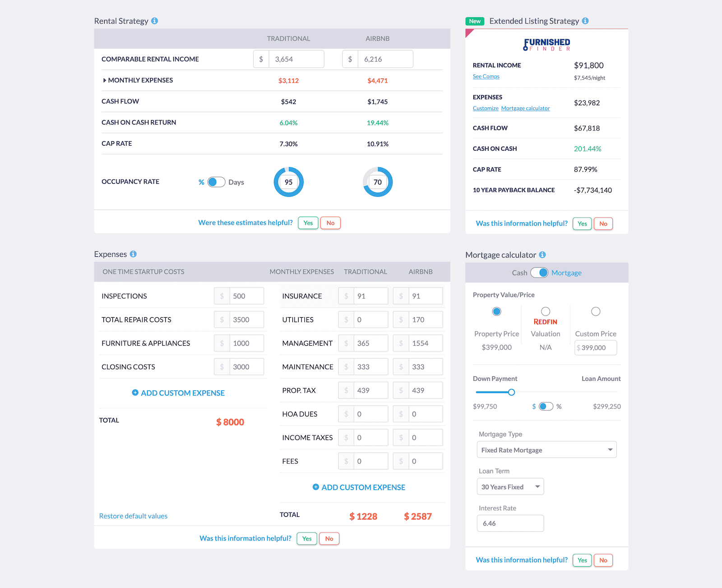
Task: Click the Traditional occupancy rate donut chart
Action: pyautogui.click(x=288, y=182)
